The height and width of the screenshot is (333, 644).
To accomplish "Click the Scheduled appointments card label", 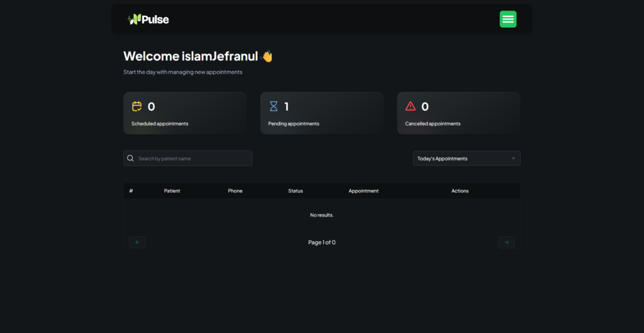I will pyautogui.click(x=160, y=123).
